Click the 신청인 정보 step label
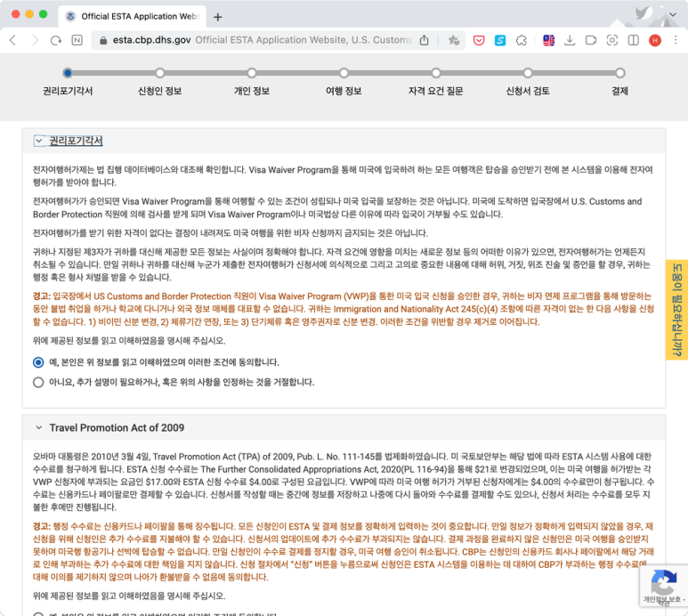The image size is (688, 616). [x=159, y=91]
